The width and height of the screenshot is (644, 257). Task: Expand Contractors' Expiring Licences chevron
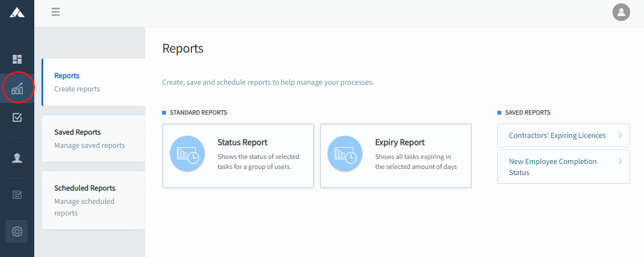coord(620,135)
